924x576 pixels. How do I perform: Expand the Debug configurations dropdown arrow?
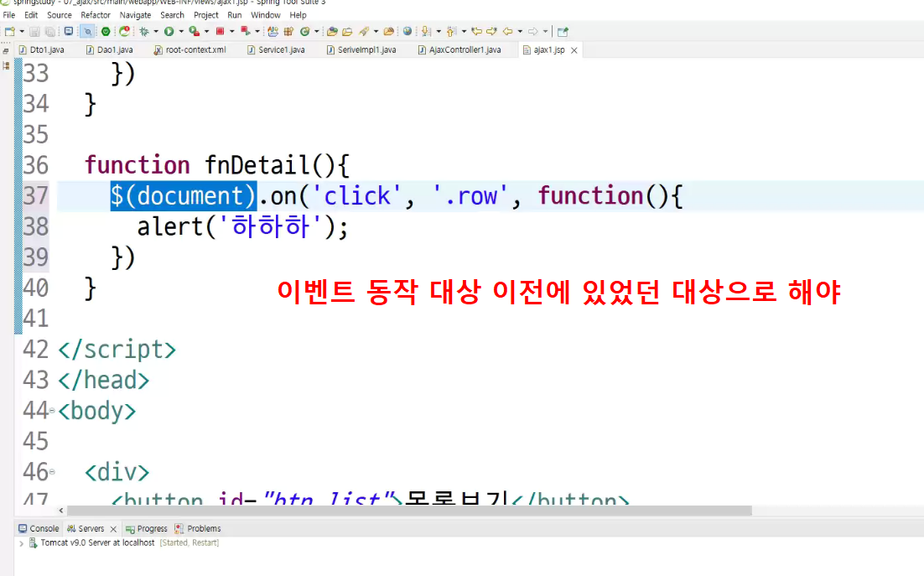[x=156, y=31]
